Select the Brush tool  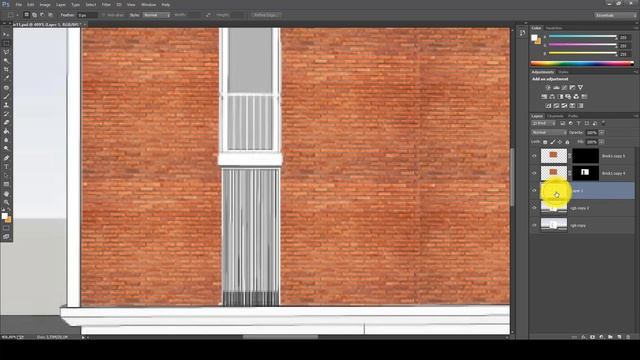point(6,96)
